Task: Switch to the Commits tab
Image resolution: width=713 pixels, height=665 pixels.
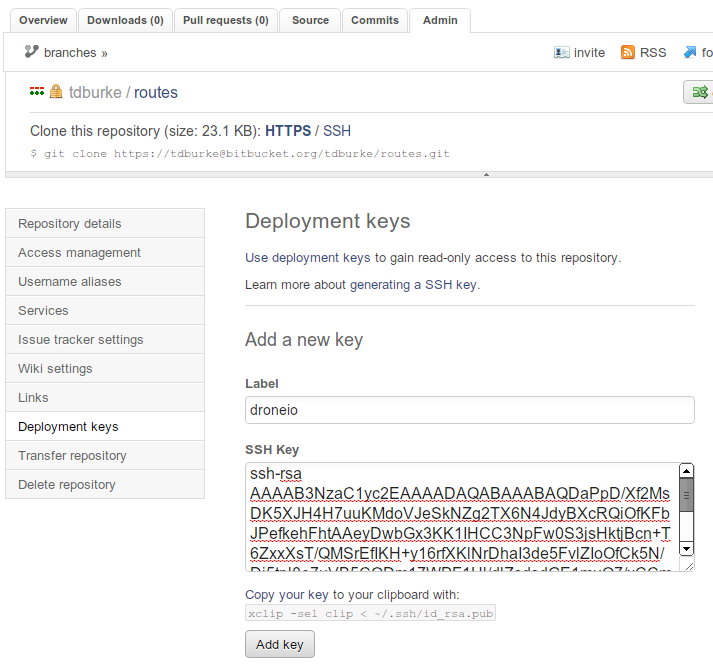Action: coord(375,20)
